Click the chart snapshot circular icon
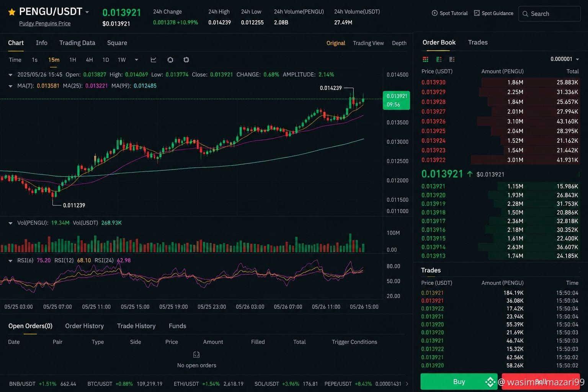This screenshot has width=588, height=392. pyautogui.click(x=170, y=60)
